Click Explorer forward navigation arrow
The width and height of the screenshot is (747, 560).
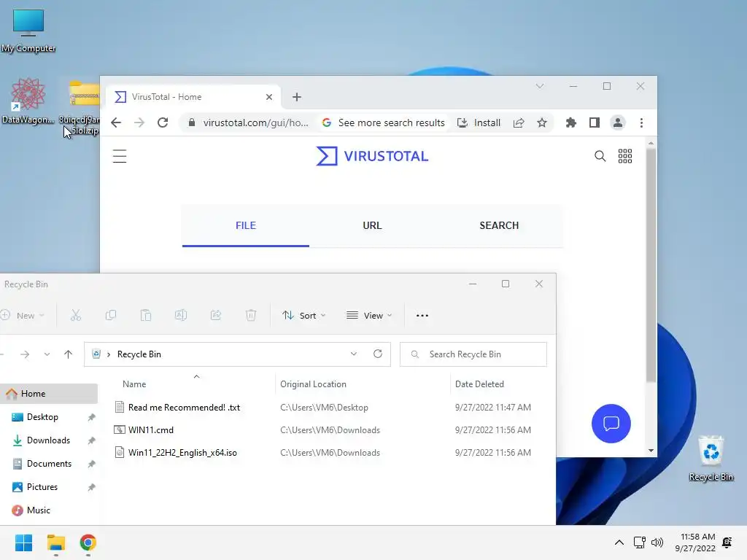coord(25,354)
